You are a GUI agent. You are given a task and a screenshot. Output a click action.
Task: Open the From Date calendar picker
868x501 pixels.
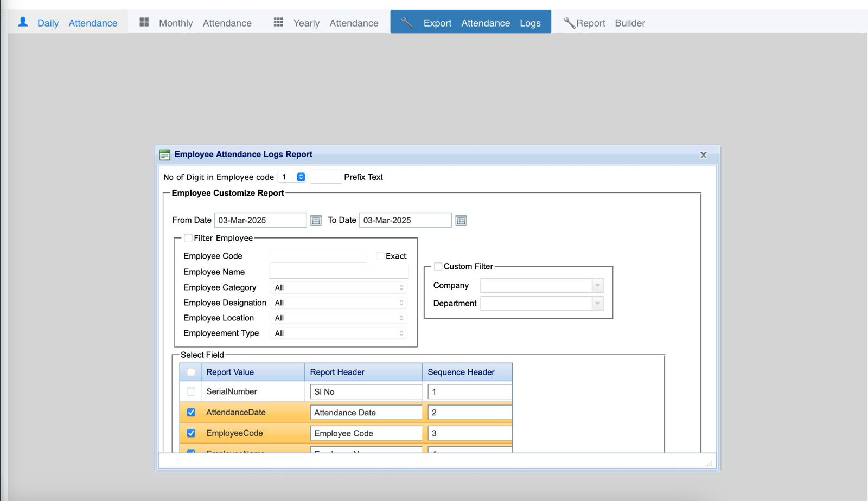pos(316,220)
